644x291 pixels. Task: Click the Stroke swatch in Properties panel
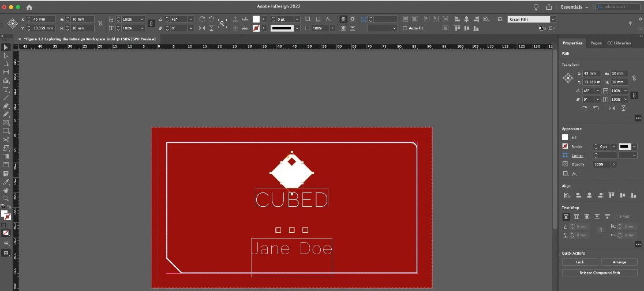pyautogui.click(x=565, y=146)
